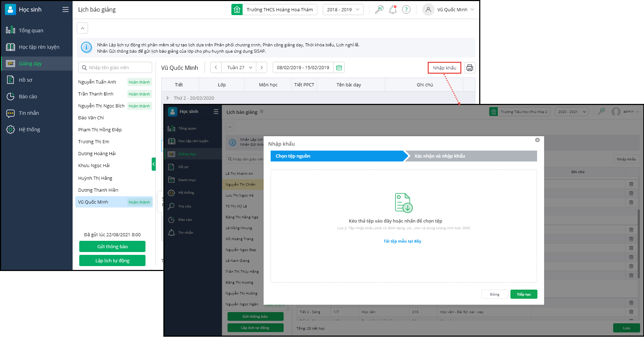644x337 pixels.
Task: Select Giảng dạy in the front window sidebar
Action: pyautogui.click(x=193, y=154)
